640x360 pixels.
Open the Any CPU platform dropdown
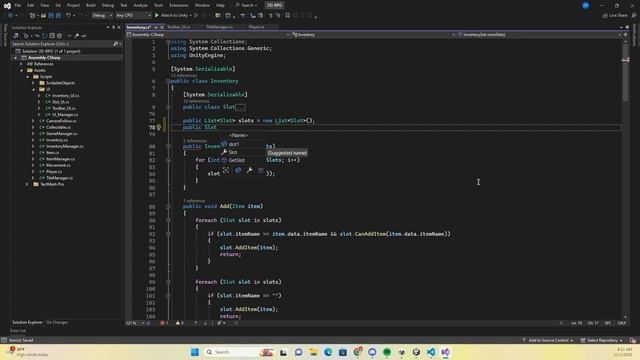(133, 16)
